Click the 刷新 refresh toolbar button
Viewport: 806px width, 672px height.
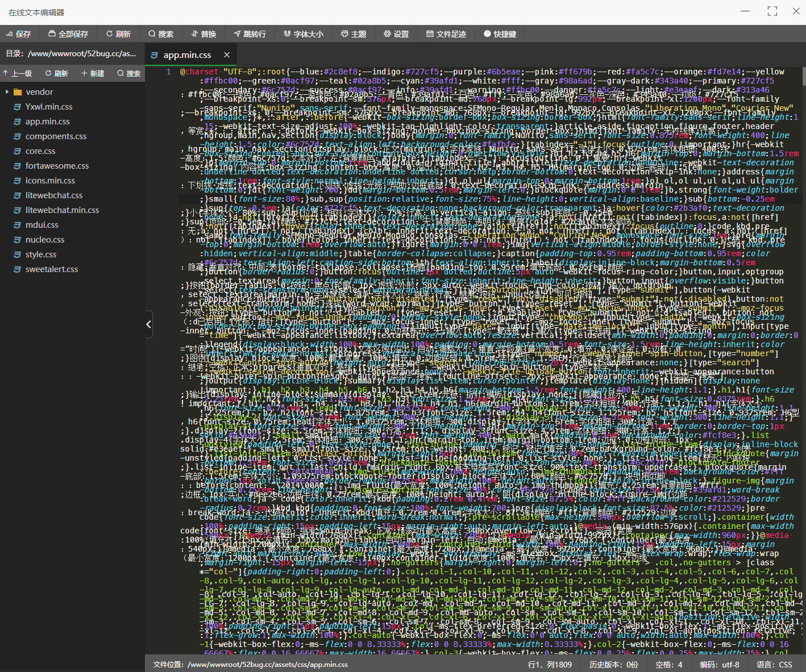118,34
